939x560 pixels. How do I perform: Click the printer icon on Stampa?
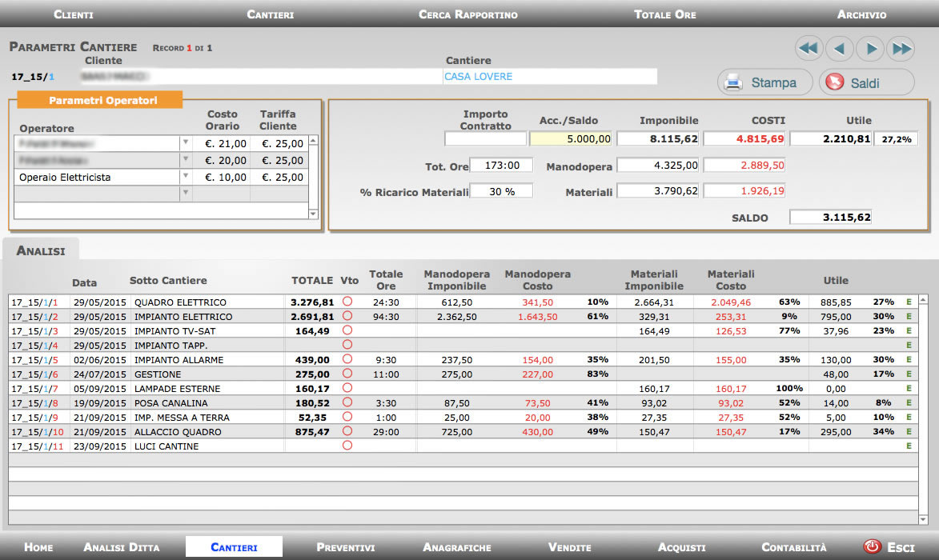click(x=732, y=82)
